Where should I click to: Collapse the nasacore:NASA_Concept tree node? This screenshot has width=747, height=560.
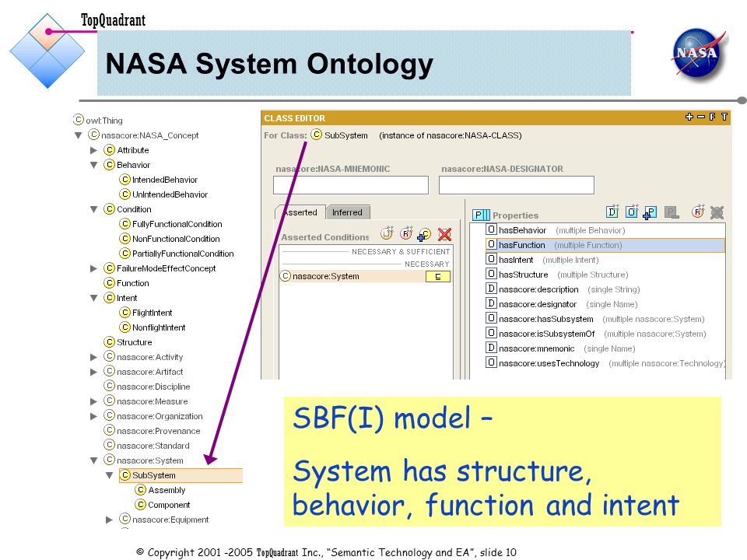pos(79,135)
